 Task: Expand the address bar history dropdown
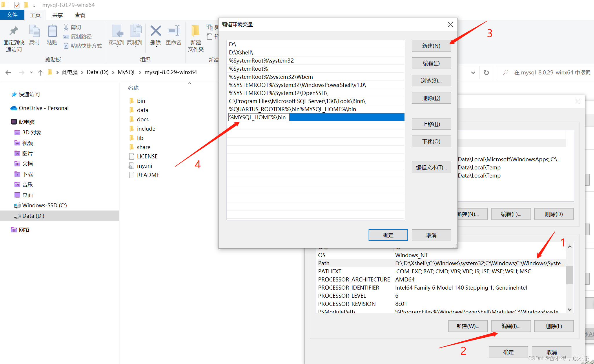pyautogui.click(x=473, y=72)
